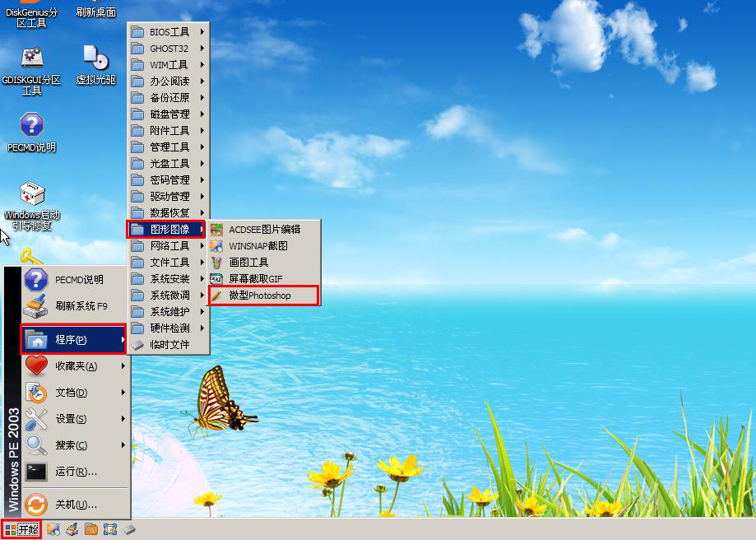Open the 管理工具 program folder
756x540 pixels.
(x=169, y=147)
